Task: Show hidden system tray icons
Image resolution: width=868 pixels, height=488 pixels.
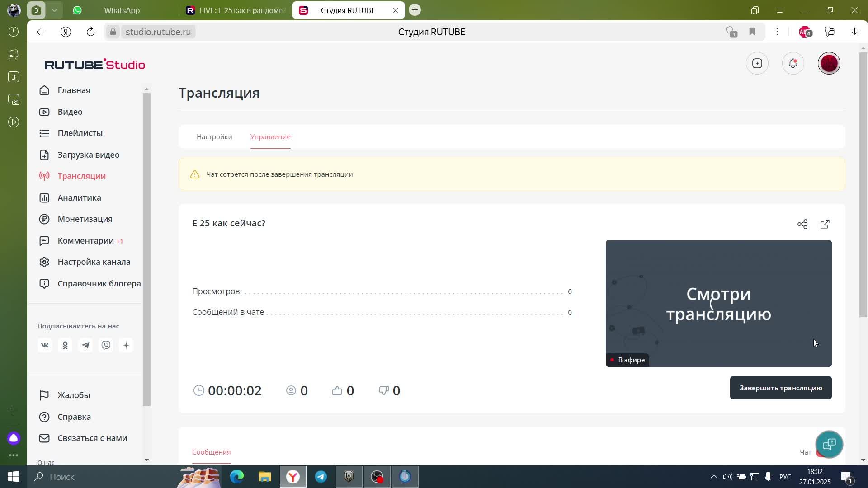Action: 714,477
